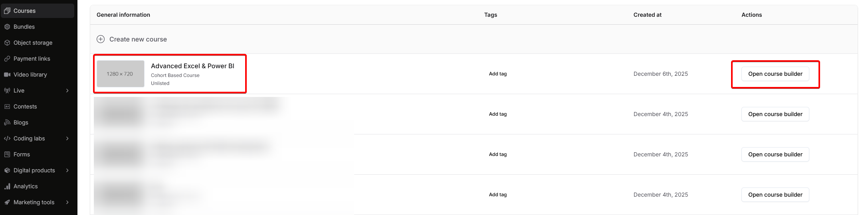Click the Bundles box icon
This screenshot has height=215, width=868.
(7, 27)
